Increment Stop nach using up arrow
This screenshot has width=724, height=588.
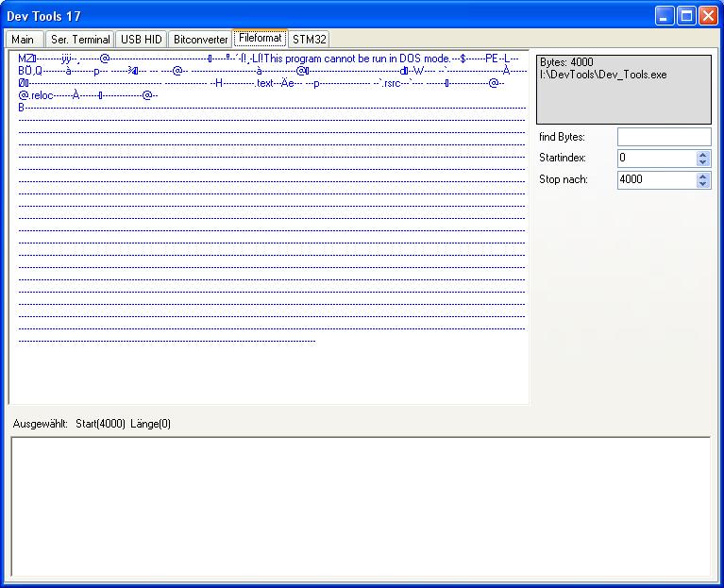click(x=702, y=176)
